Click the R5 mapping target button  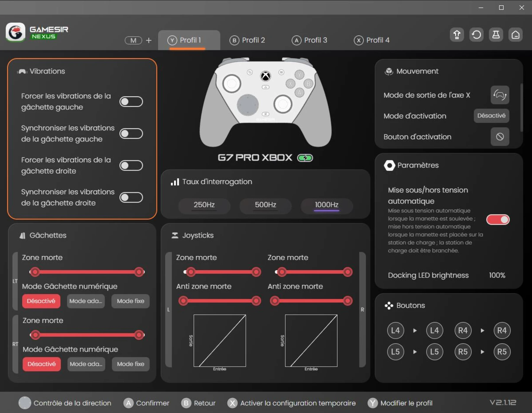pyautogui.click(x=502, y=352)
